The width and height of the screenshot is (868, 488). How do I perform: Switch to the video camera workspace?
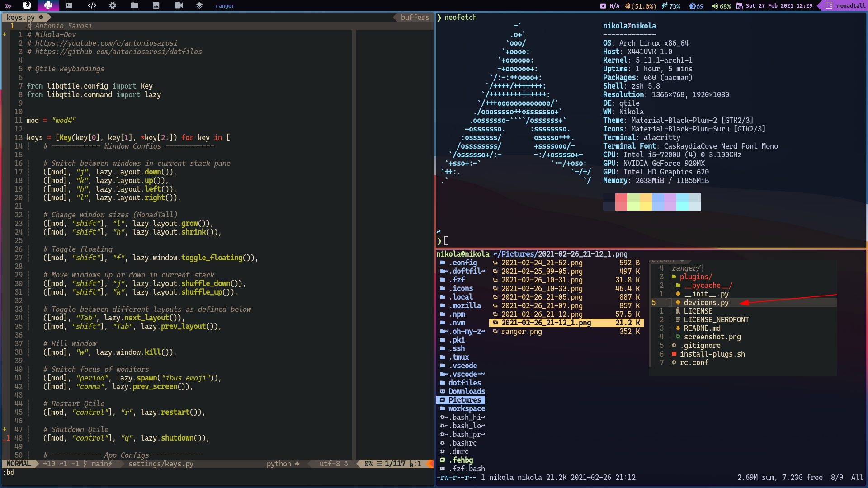click(x=179, y=5)
